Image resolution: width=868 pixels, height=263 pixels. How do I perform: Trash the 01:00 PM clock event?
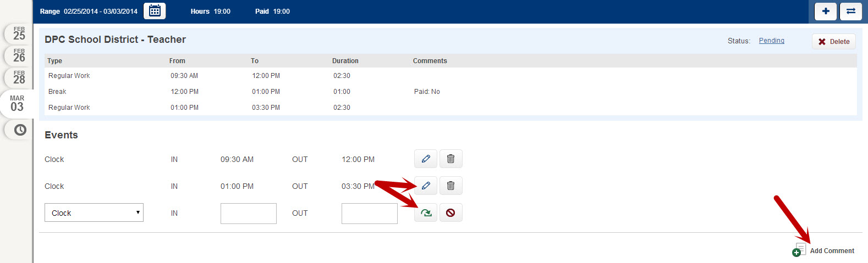pos(451,186)
